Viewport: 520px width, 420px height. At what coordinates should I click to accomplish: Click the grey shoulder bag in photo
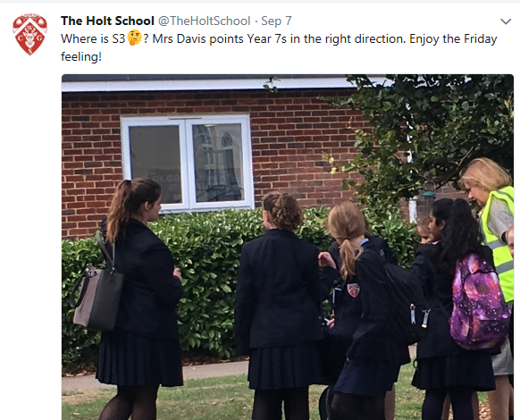point(97,298)
